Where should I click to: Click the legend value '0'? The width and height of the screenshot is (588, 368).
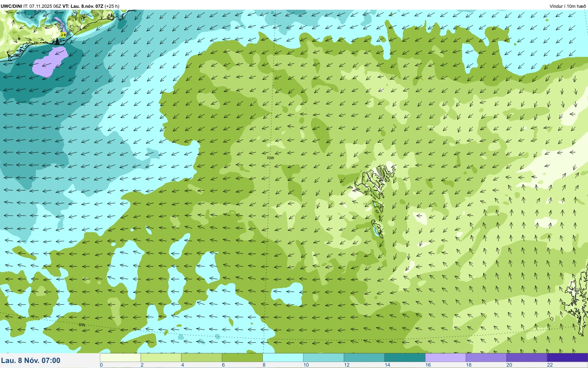tap(101, 365)
